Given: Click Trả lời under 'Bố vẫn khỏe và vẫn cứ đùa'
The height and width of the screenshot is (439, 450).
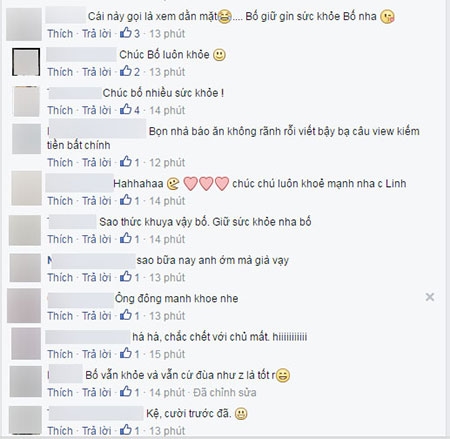Looking at the screenshot, I should (x=97, y=392).
